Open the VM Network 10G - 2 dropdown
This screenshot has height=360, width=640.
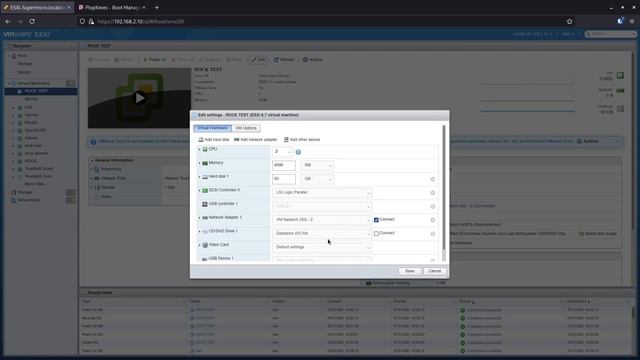coord(322,220)
